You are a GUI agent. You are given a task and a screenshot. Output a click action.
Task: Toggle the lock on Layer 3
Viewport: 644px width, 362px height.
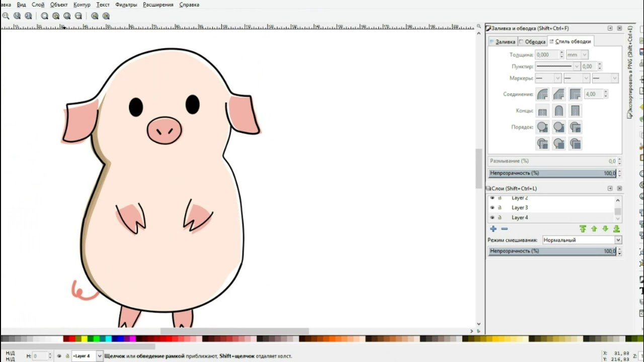(x=500, y=208)
